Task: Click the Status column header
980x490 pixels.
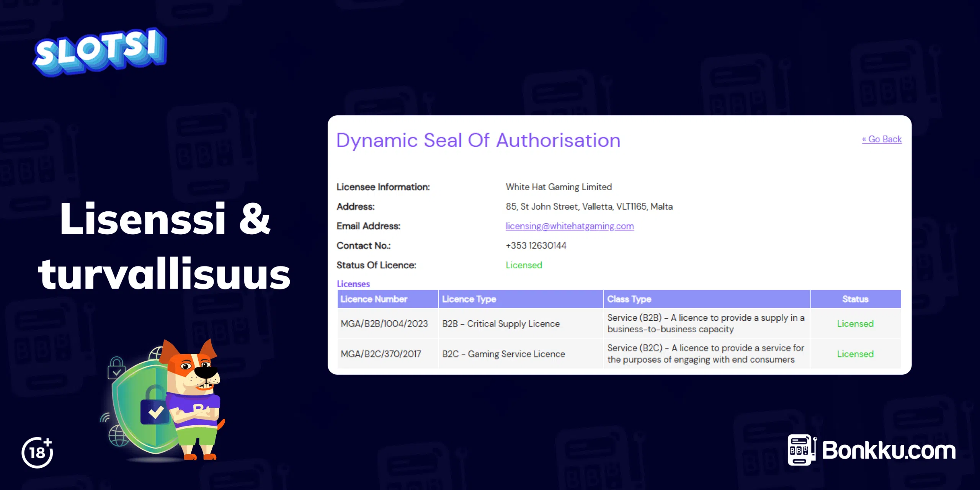Action: [x=856, y=299]
